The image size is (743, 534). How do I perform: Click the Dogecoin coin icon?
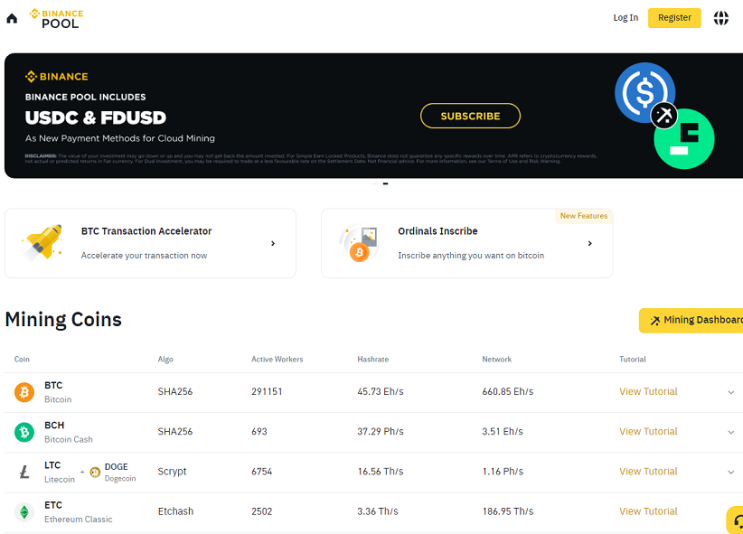tap(95, 472)
